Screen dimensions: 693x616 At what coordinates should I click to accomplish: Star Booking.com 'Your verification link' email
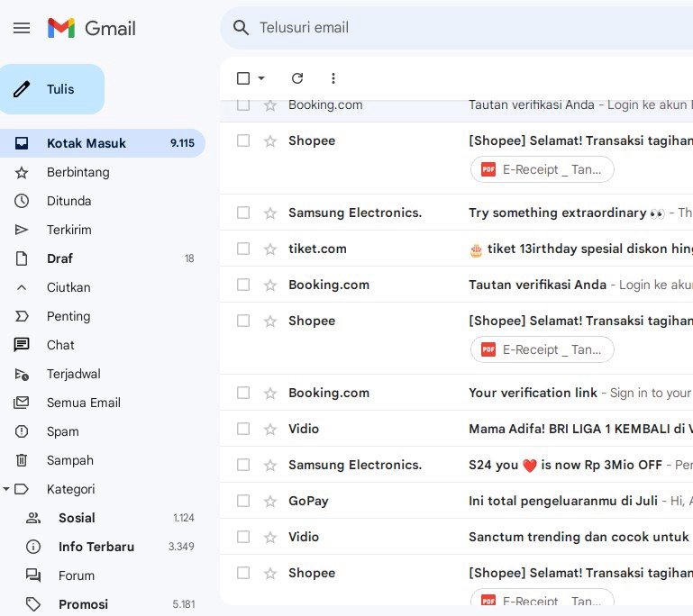pos(270,393)
